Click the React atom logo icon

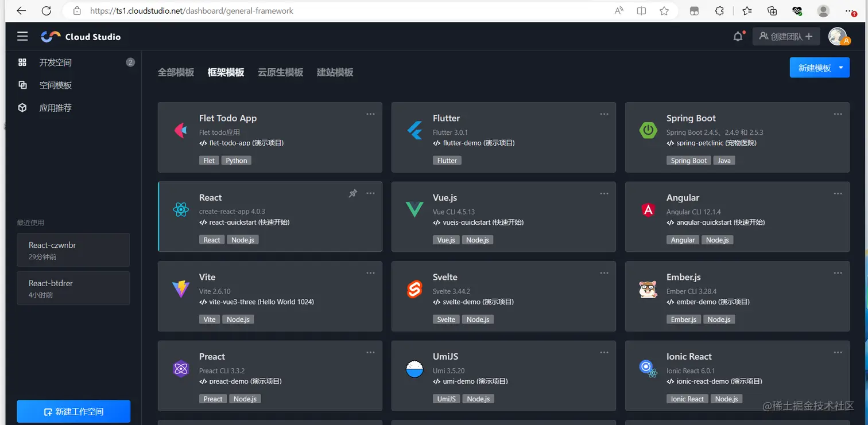181,210
